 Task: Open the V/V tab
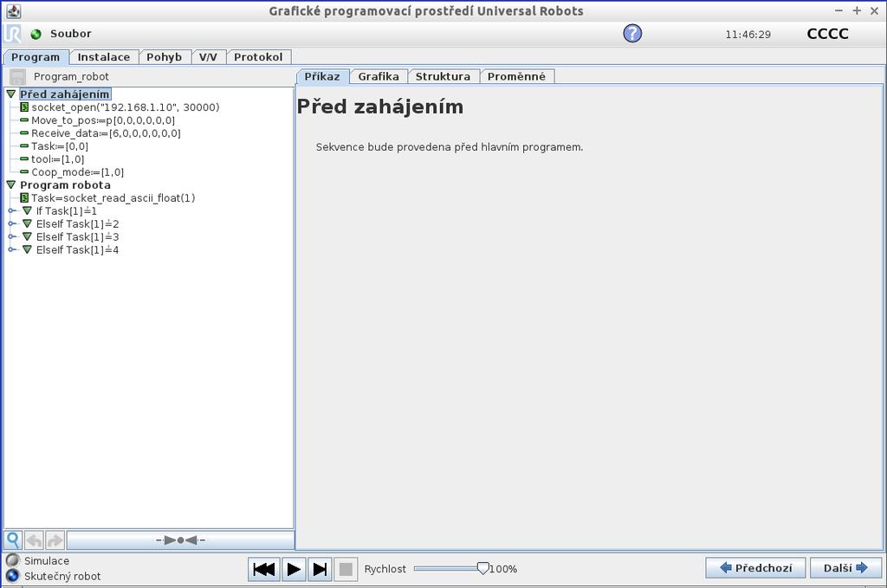(x=208, y=57)
